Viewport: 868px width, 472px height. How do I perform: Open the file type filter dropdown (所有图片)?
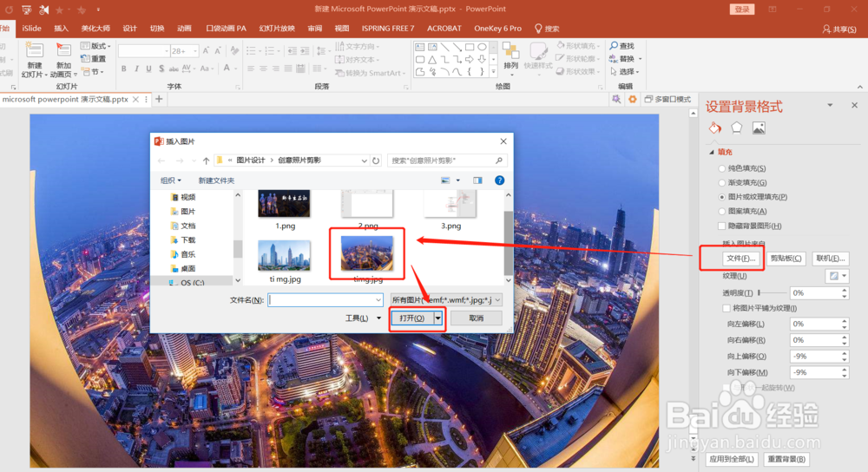[x=446, y=300]
